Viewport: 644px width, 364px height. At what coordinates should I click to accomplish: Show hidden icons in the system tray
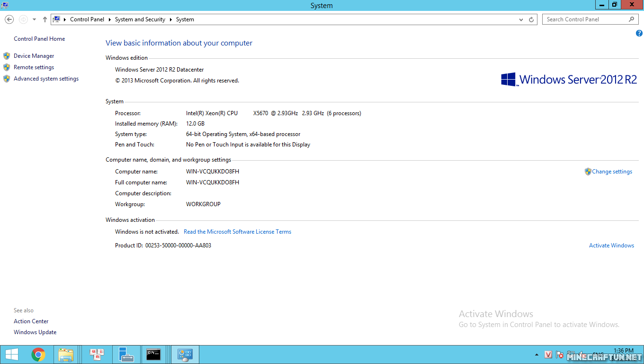click(x=537, y=355)
